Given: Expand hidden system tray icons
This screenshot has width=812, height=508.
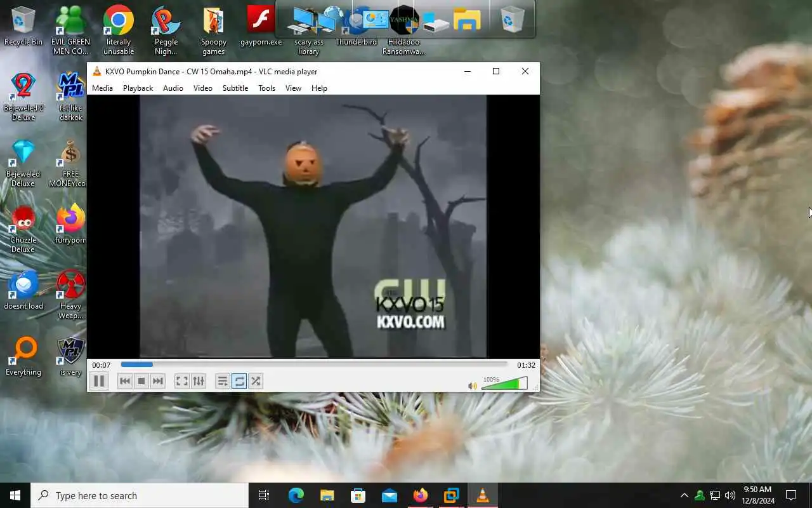Looking at the screenshot, I should pos(684,495).
